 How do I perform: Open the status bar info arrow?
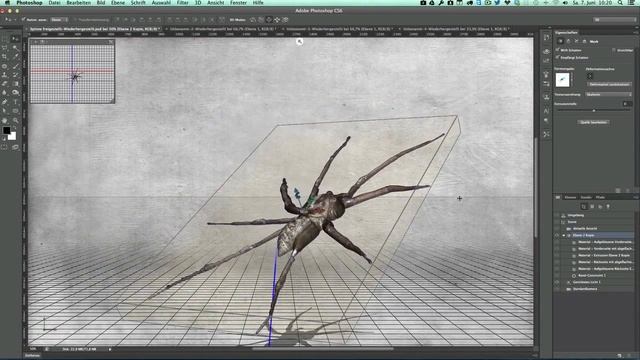(x=110, y=349)
